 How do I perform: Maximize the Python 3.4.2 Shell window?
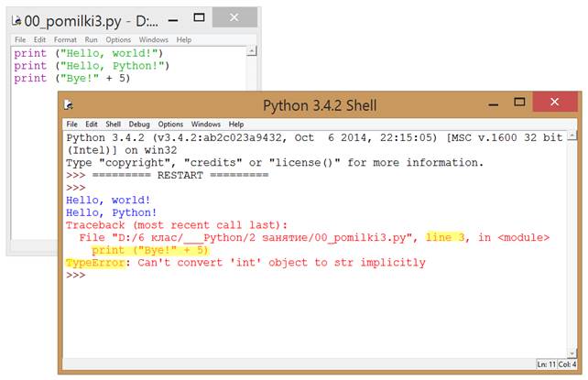519,102
